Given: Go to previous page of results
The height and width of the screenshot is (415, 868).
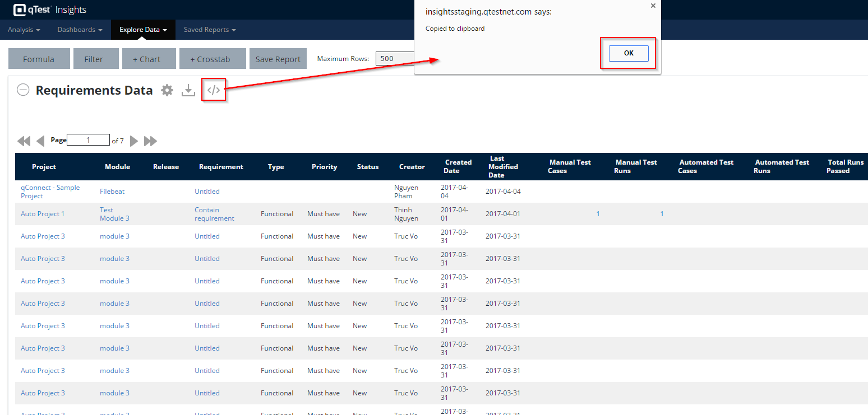Looking at the screenshot, I should pos(40,141).
